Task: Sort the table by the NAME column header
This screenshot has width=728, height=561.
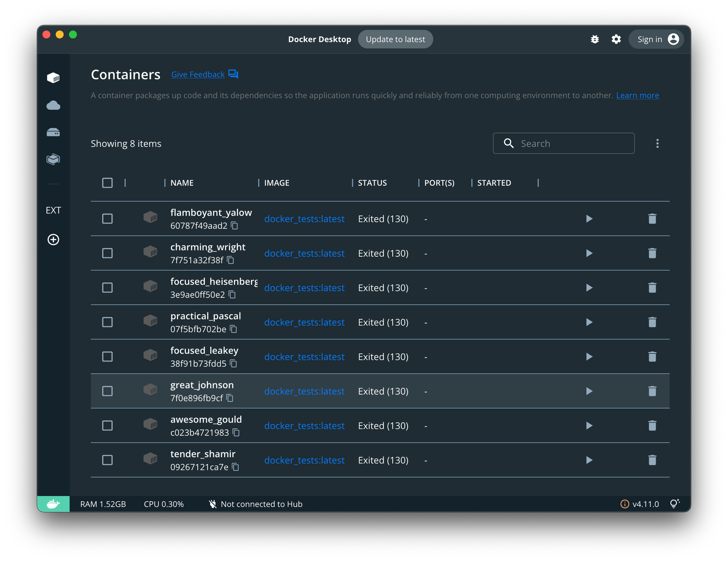Action: pyautogui.click(x=182, y=183)
